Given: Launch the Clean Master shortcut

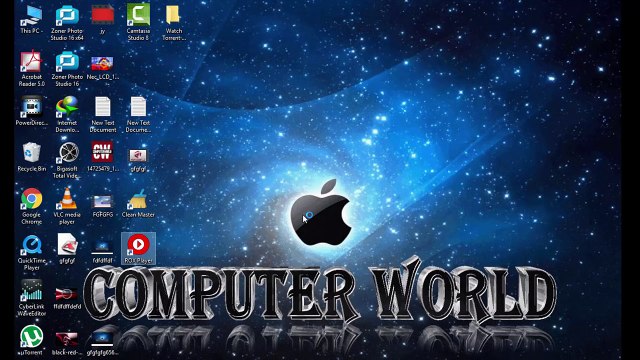Looking at the screenshot, I should (x=138, y=203).
